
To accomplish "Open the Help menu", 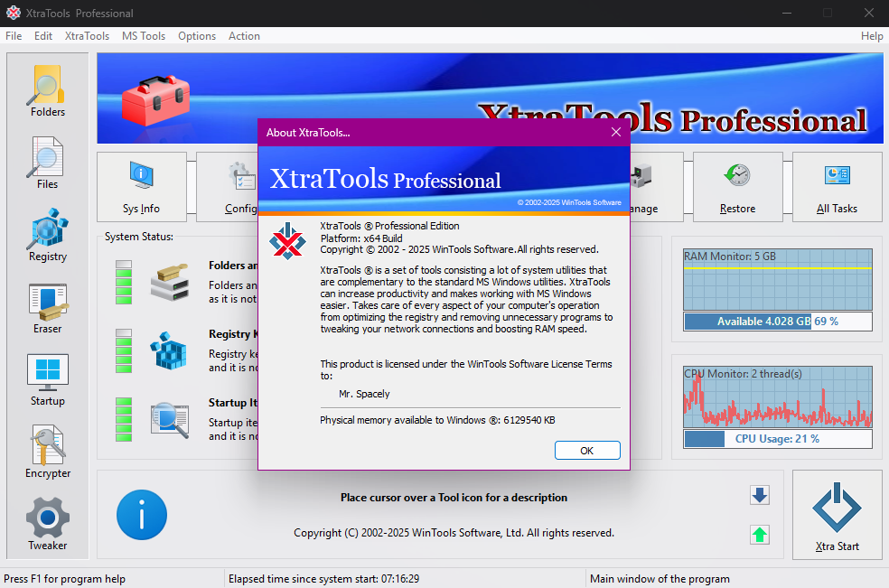I will [872, 36].
